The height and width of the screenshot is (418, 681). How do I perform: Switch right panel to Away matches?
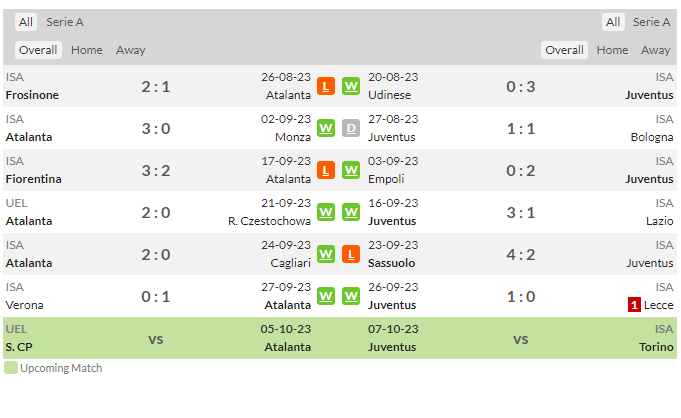click(x=655, y=50)
